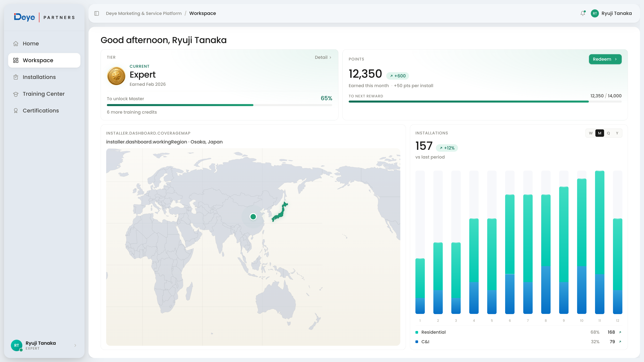Click the green location dot on map
Viewport: 644px width, 362px height.
253,217
